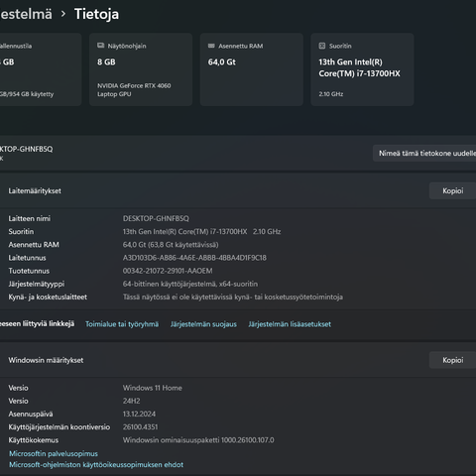Select the Suoritin value 13th Gen Intel
This screenshot has height=476, width=476.
[201, 231]
